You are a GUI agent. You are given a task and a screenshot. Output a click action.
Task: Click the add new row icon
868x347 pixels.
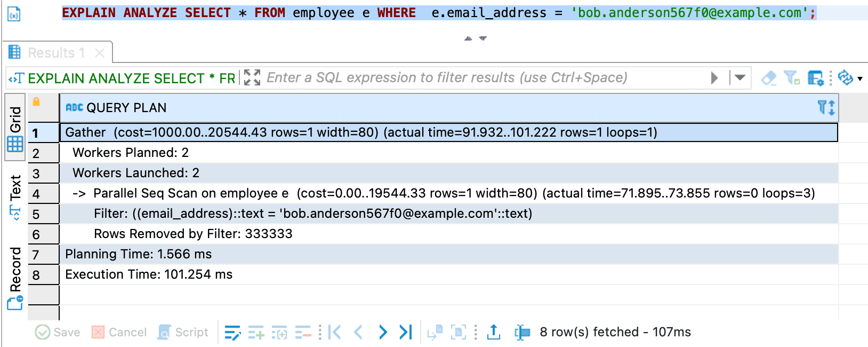point(256,332)
